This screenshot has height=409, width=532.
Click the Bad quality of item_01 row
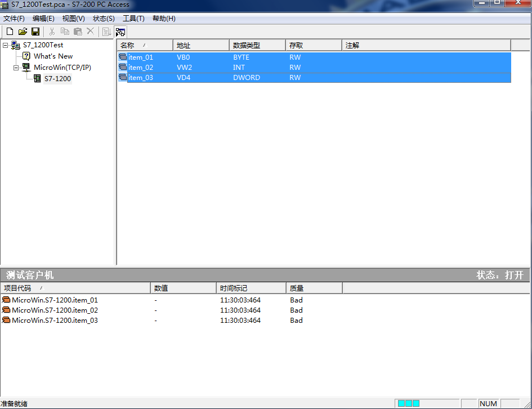[x=296, y=300]
